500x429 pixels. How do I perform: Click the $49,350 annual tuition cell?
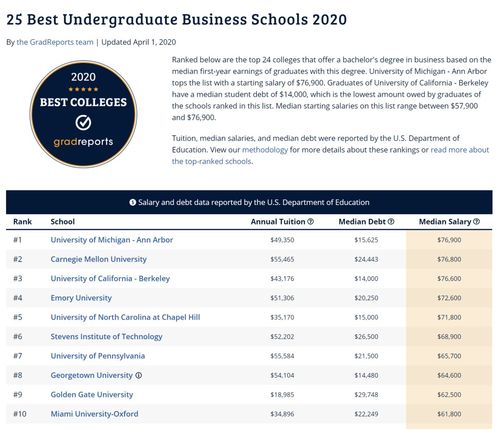(282, 240)
